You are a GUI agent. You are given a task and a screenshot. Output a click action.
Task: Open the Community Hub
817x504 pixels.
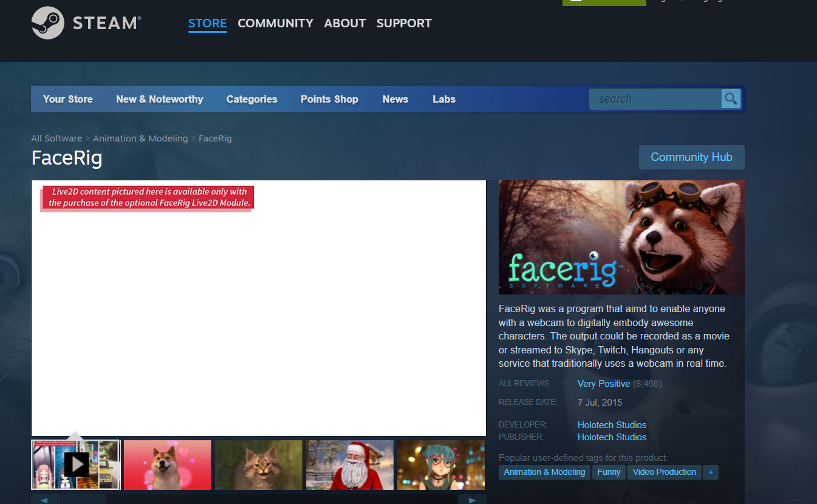click(691, 157)
